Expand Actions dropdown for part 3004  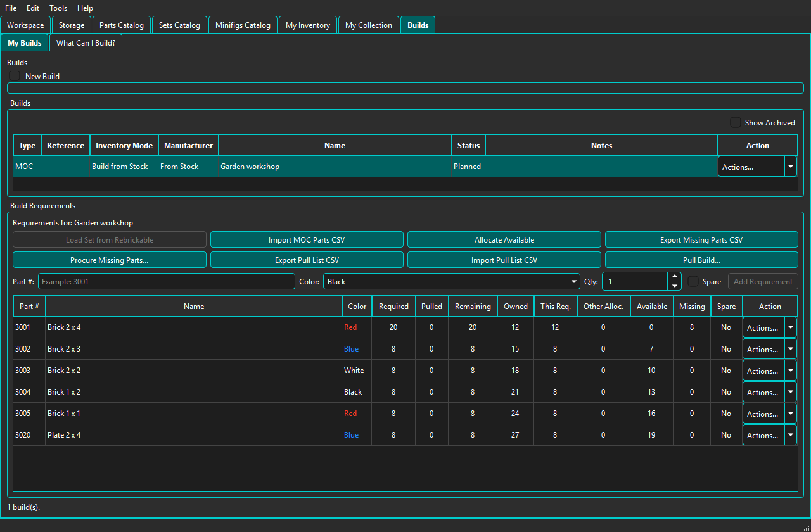(790, 392)
